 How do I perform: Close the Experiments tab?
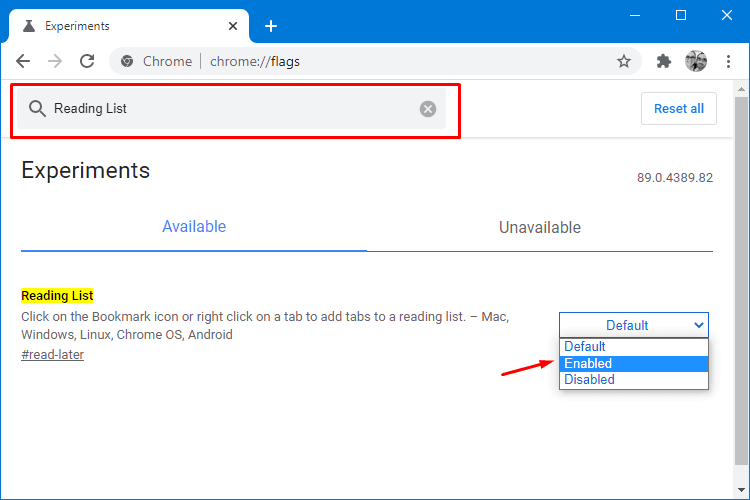click(233, 26)
